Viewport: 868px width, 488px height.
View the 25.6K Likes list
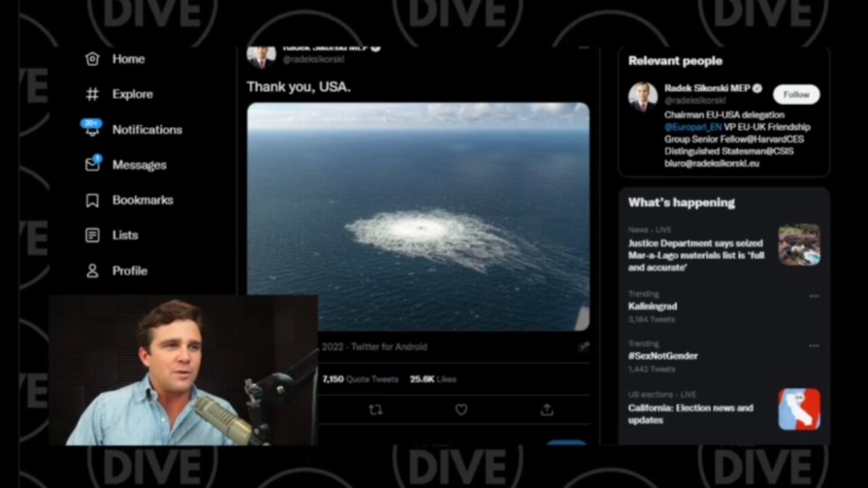click(433, 379)
